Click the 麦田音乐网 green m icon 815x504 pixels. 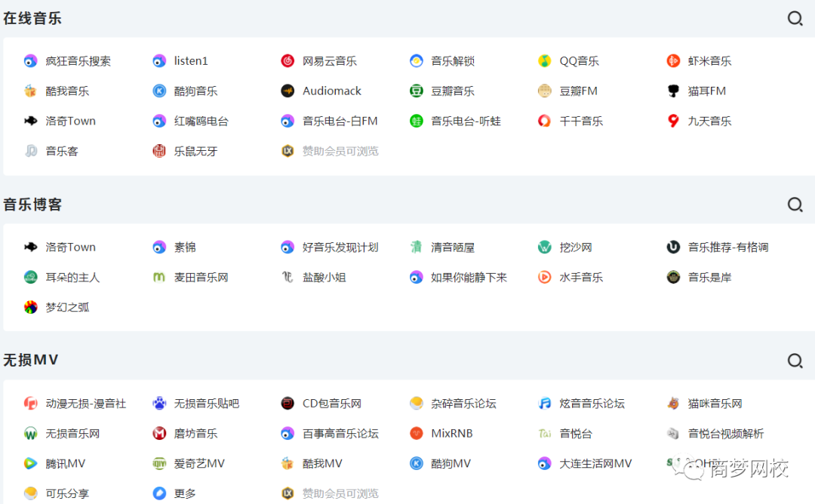click(159, 278)
